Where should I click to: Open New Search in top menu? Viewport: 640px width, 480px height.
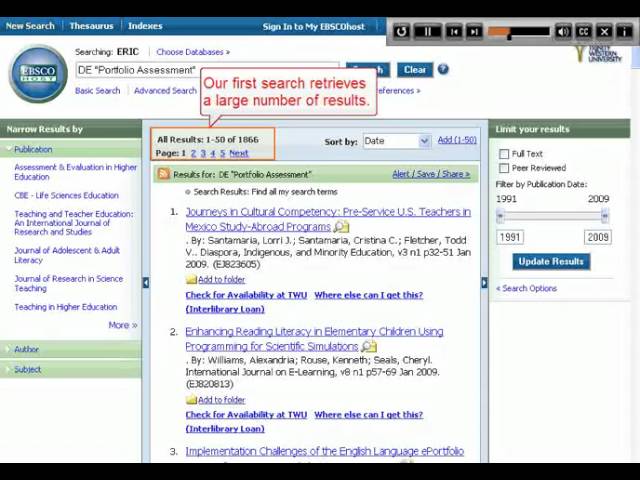[30, 26]
